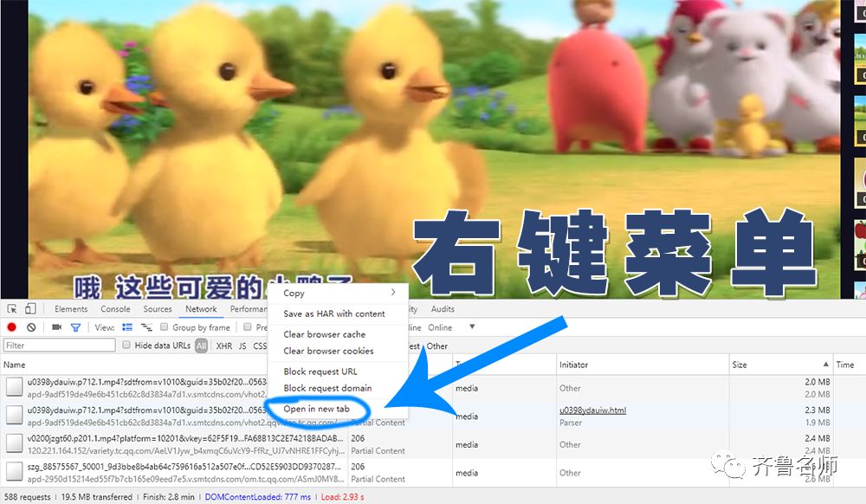Toggle the Preserve log checkbox

coord(248,327)
